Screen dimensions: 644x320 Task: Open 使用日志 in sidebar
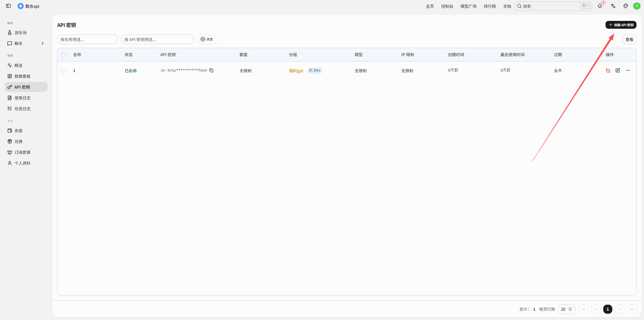click(26, 98)
